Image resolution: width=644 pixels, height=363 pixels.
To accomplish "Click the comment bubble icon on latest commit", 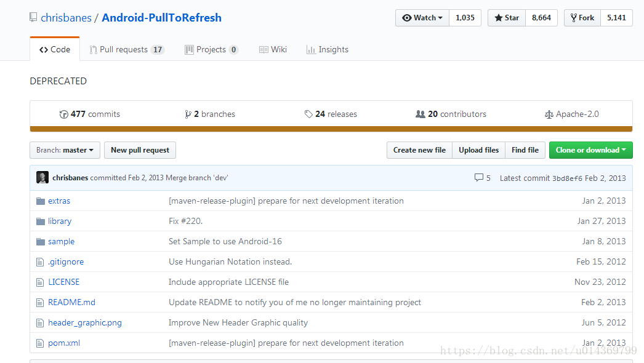I will click(478, 177).
